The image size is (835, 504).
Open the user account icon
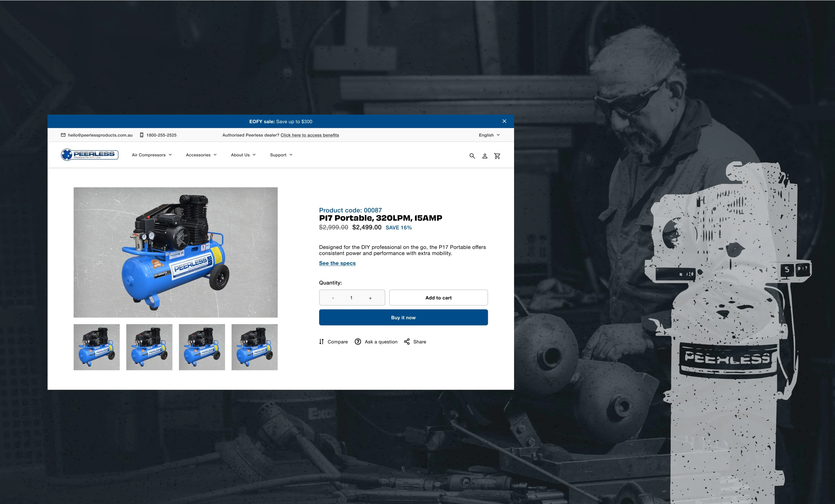click(x=485, y=156)
